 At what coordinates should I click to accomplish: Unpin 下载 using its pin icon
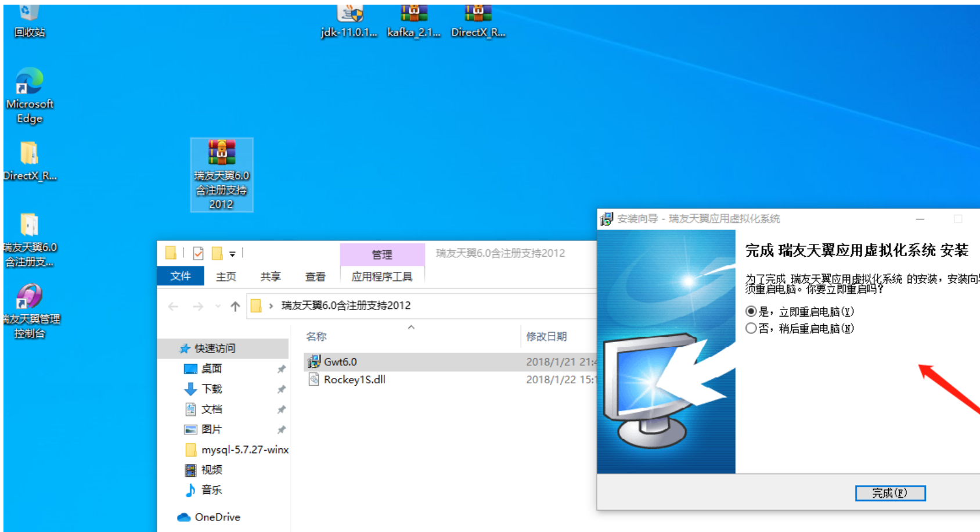[282, 389]
